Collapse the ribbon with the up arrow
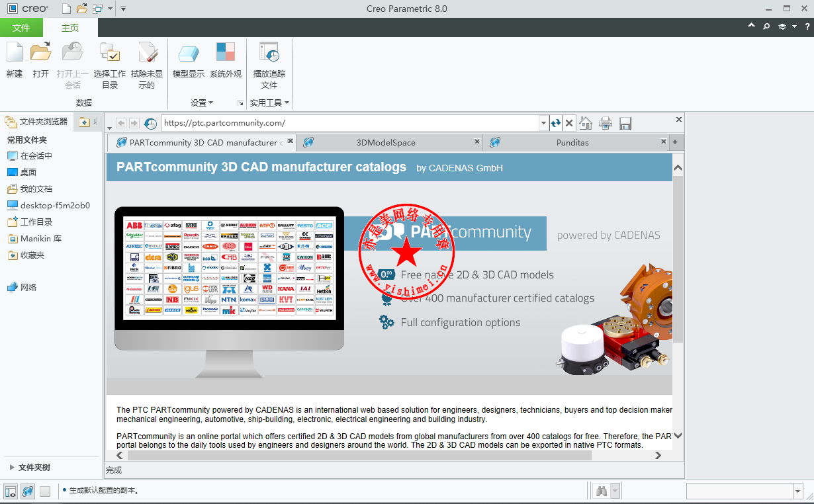The width and height of the screenshot is (814, 504). (x=751, y=26)
